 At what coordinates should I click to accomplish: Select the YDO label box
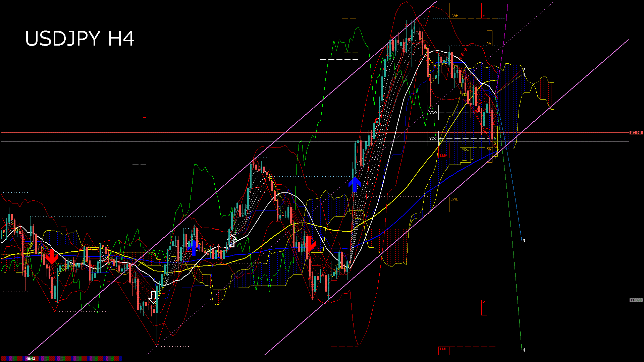433,113
